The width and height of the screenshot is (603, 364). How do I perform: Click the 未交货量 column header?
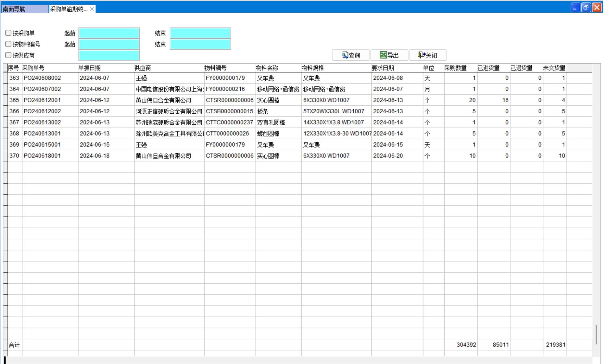click(554, 68)
